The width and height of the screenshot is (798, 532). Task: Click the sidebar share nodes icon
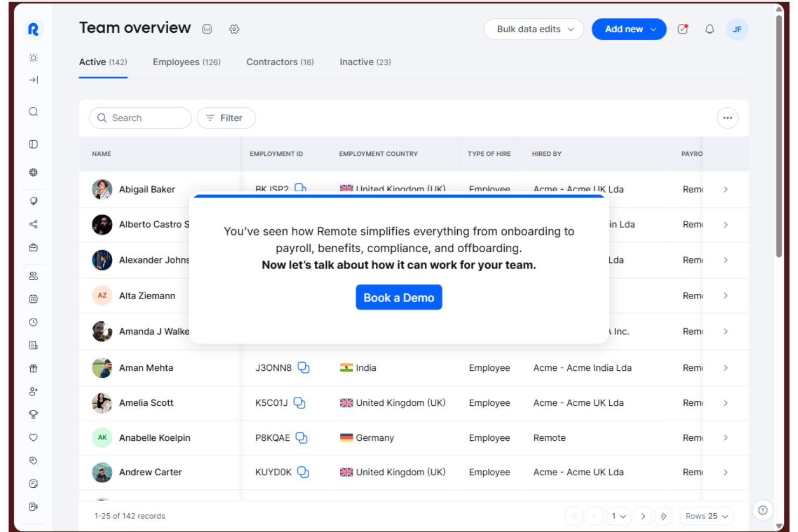click(x=33, y=224)
